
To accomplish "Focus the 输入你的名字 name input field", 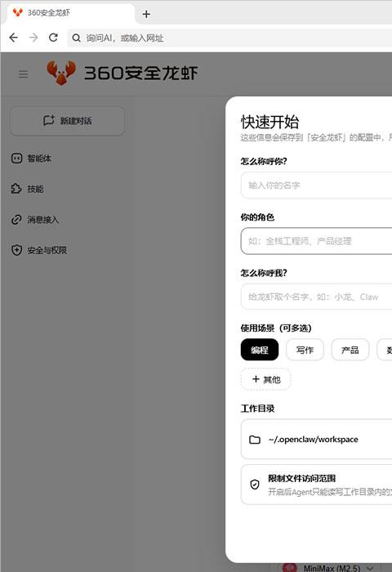I will pyautogui.click(x=316, y=185).
